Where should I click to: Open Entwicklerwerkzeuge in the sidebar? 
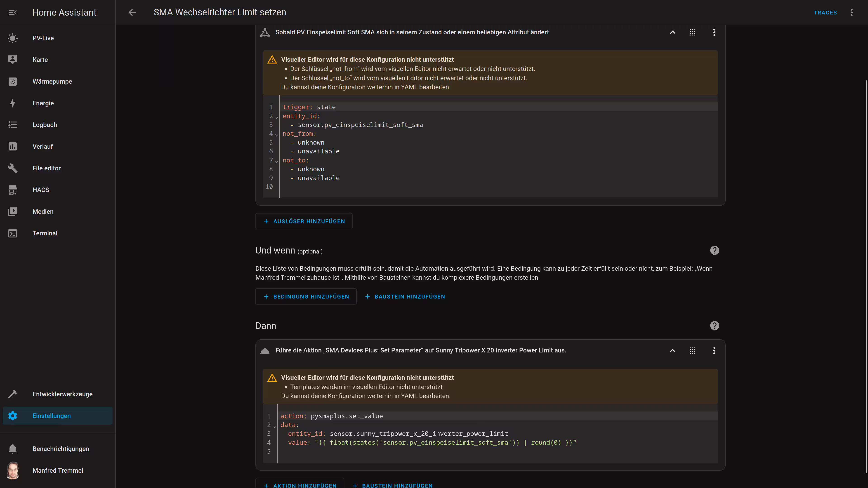pos(58,394)
